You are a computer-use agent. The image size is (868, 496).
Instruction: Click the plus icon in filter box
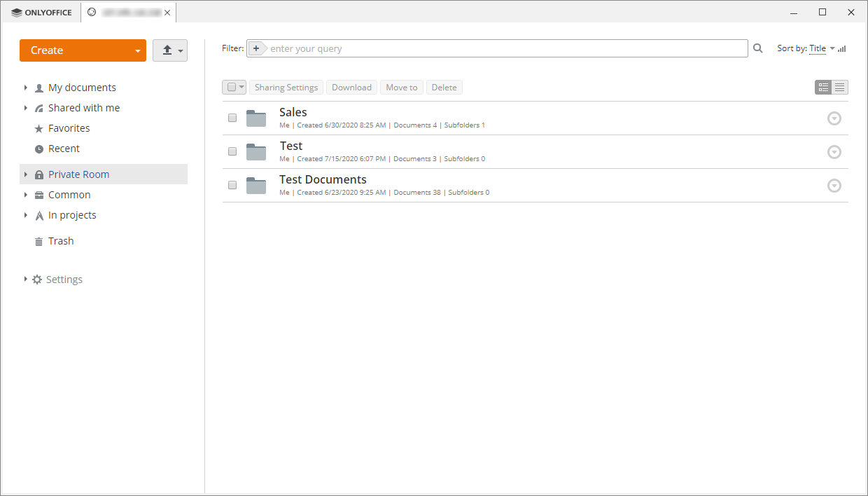[256, 48]
